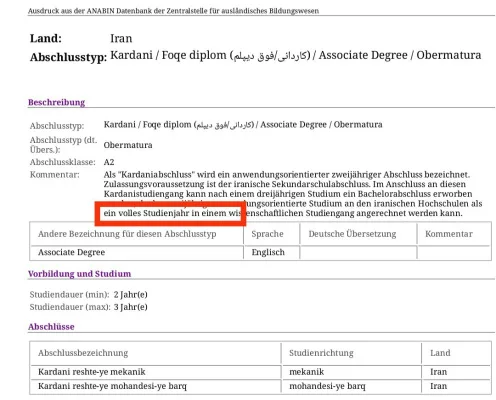Click the empty Deutsche Übersetzung cell for Associate Degree
This screenshot has width=496, height=400.
(x=358, y=252)
